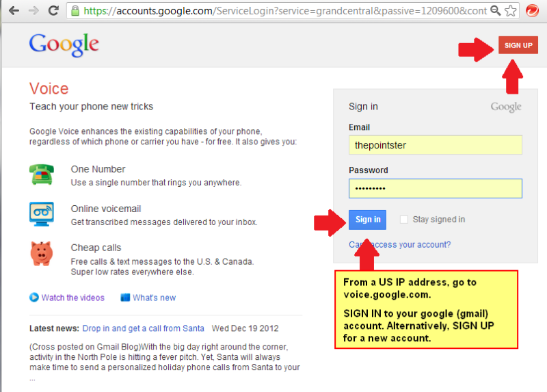The width and height of the screenshot is (547, 392).
Task: Click the green telephone One Number icon
Action: coord(42,174)
